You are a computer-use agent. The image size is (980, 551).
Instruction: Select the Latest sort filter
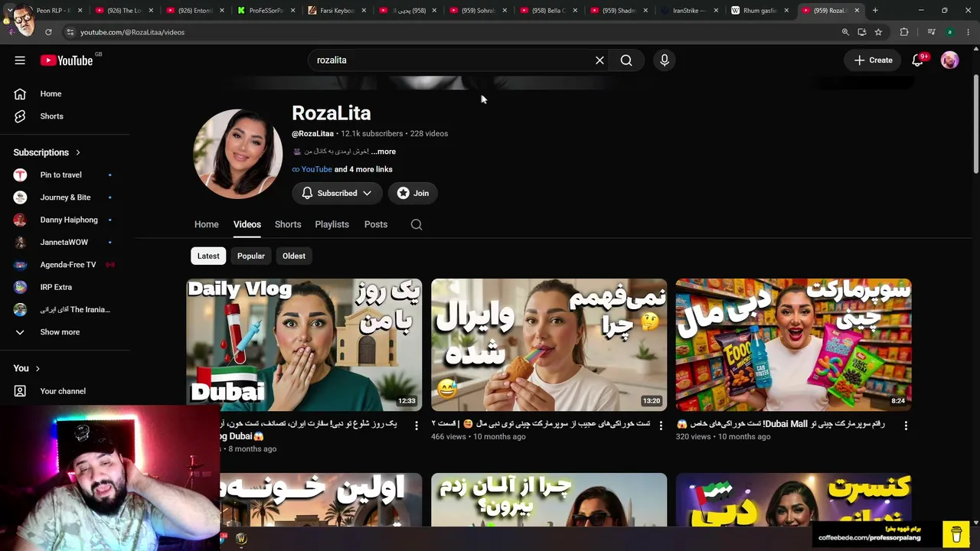pyautogui.click(x=208, y=256)
